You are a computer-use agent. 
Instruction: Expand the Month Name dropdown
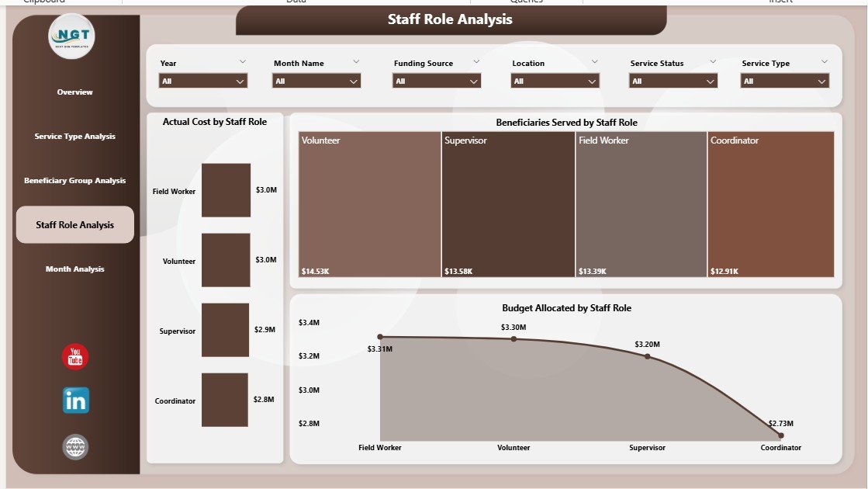316,81
